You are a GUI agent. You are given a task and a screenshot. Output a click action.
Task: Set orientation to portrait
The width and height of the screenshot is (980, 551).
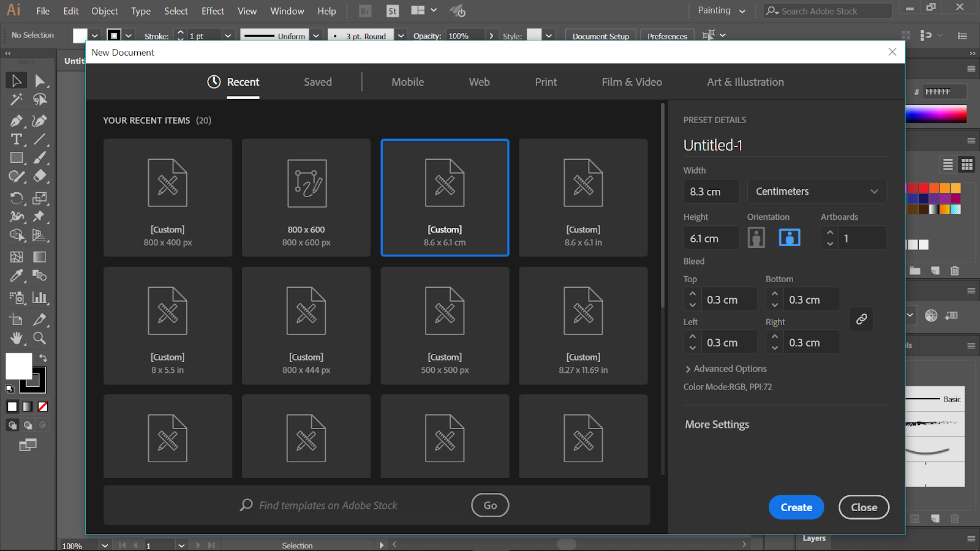click(x=756, y=238)
